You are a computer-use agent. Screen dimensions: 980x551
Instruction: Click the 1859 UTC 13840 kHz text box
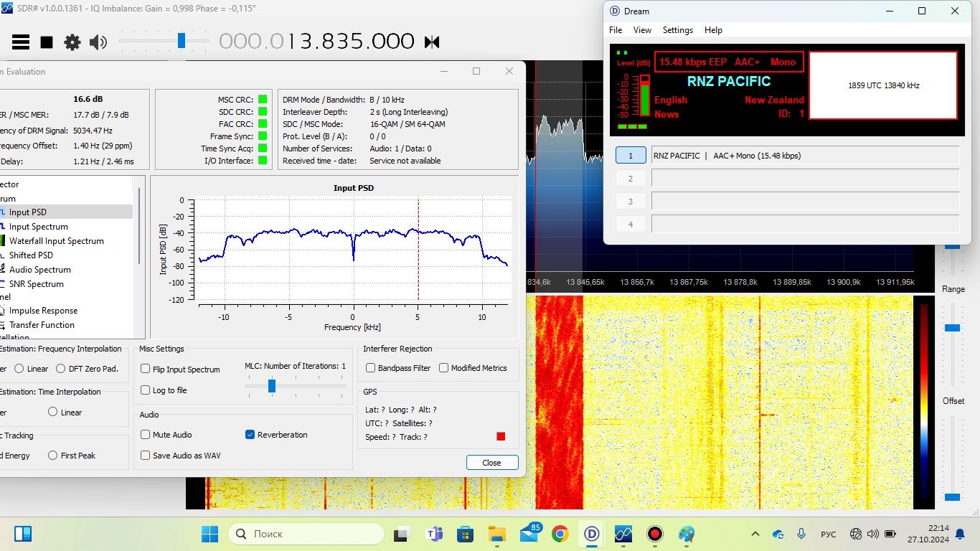click(883, 85)
